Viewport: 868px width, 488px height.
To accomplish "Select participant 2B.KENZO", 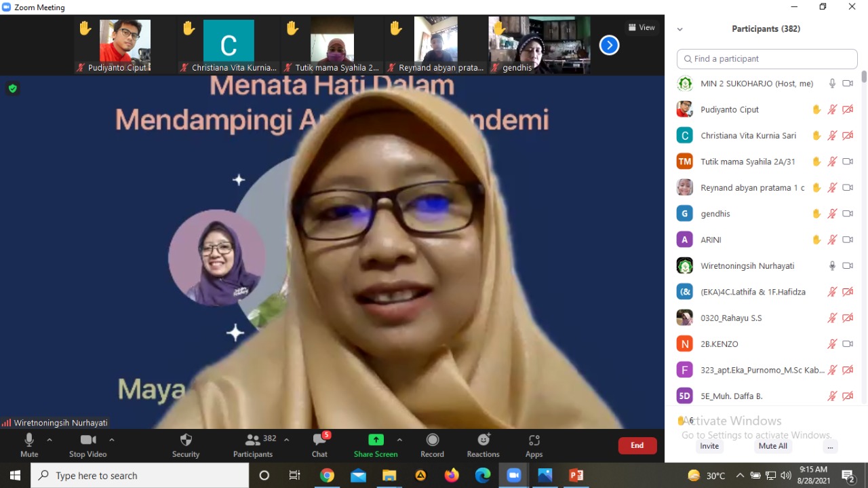I will tap(768, 344).
